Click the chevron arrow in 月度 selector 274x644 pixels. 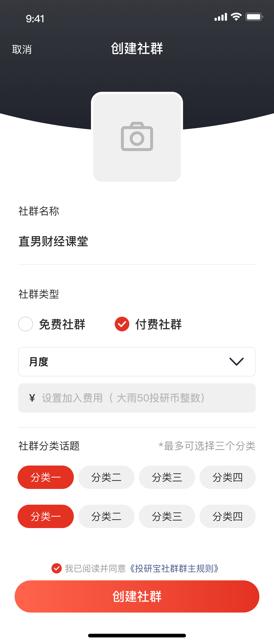(x=236, y=361)
